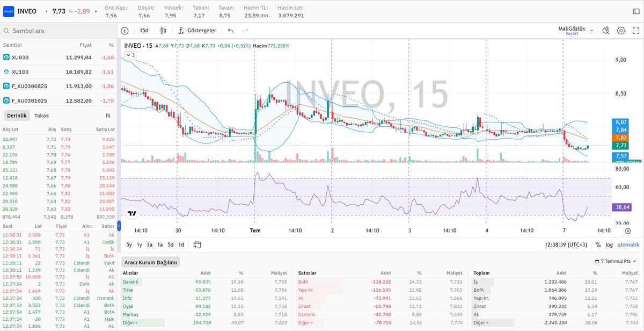Open chart settings hexagon icon
Image resolution: width=644 pixels, height=331 pixels.
(x=621, y=31)
